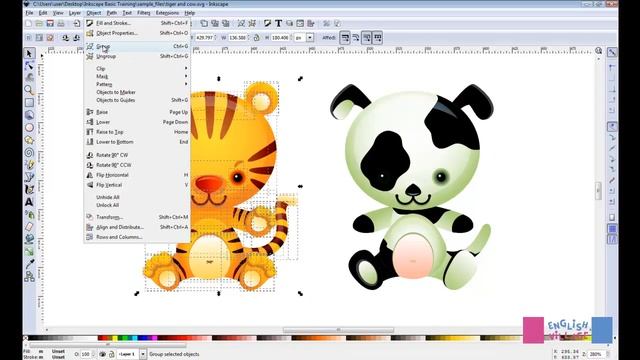This screenshot has width=640, height=360.
Task: Select the Bezier pen tool
Action: [x=29, y=177]
